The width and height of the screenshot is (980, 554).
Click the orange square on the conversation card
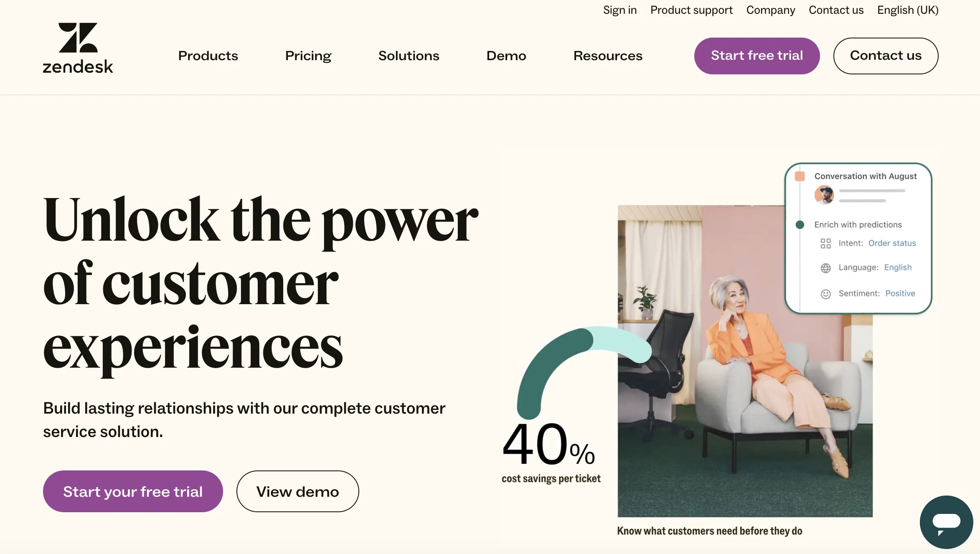pyautogui.click(x=800, y=176)
